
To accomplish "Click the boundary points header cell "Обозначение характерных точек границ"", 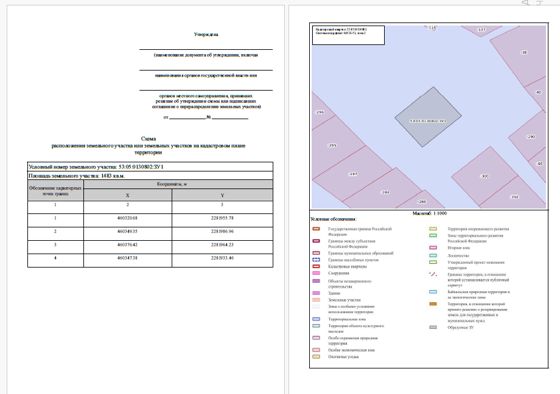I will click(55, 190).
